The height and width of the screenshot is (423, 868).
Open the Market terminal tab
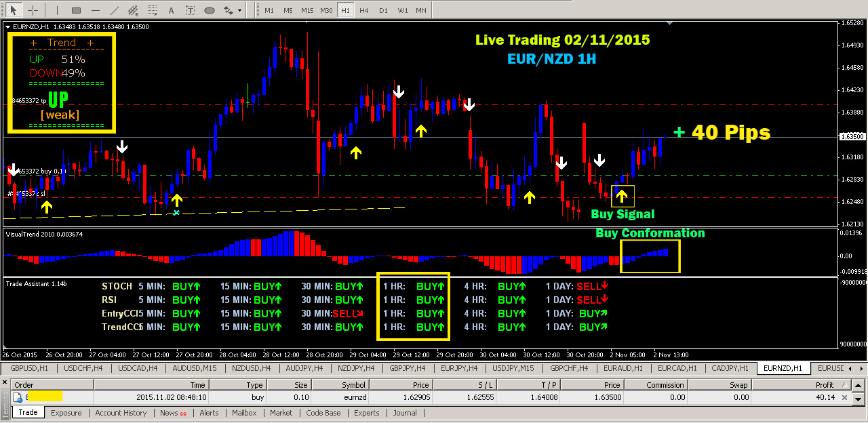(281, 412)
